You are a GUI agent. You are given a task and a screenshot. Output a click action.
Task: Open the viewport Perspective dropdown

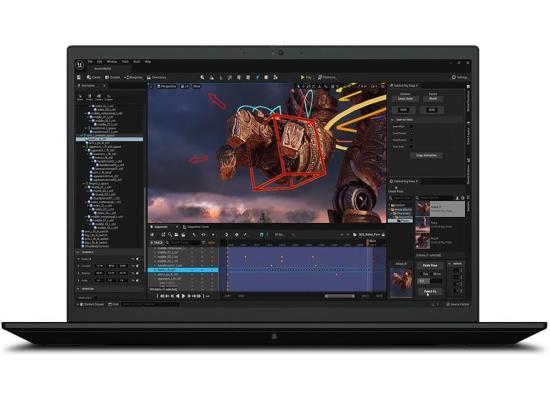click(x=166, y=86)
